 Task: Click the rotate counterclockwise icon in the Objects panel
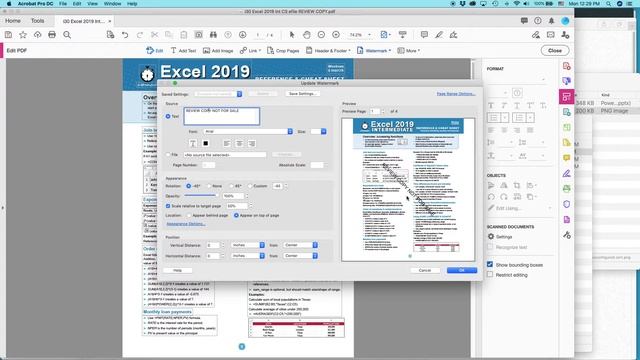tap(491, 197)
